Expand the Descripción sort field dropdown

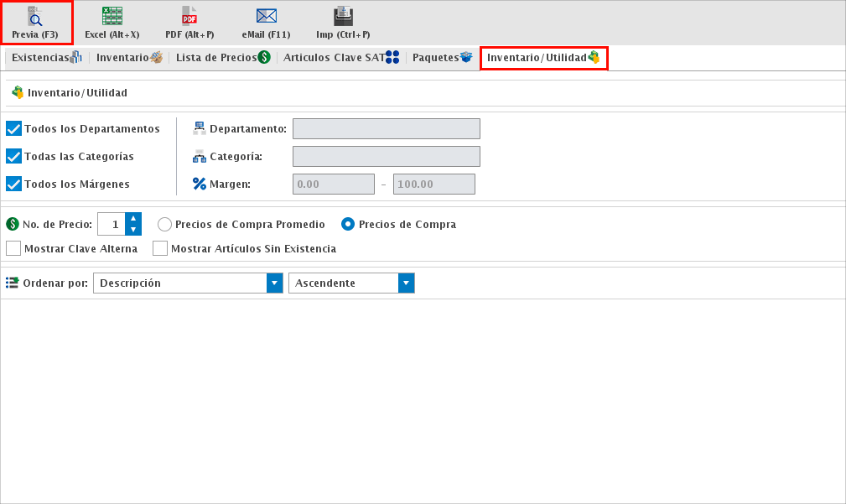coord(274,283)
